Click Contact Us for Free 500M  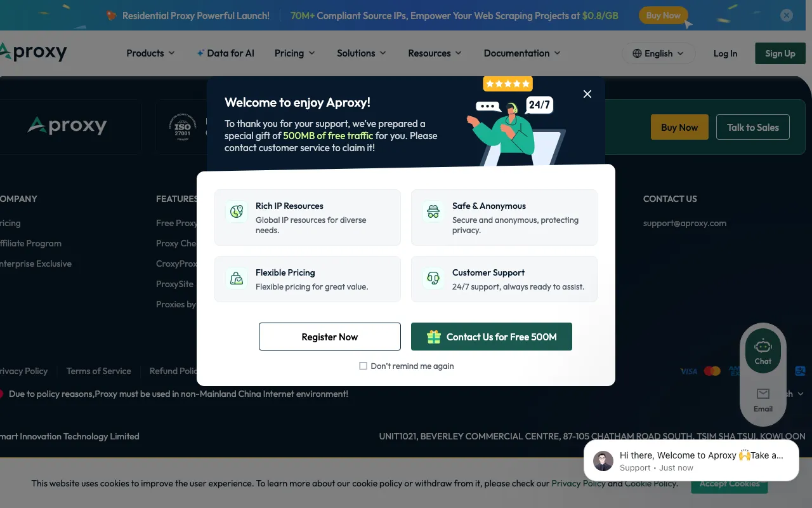[x=492, y=337]
